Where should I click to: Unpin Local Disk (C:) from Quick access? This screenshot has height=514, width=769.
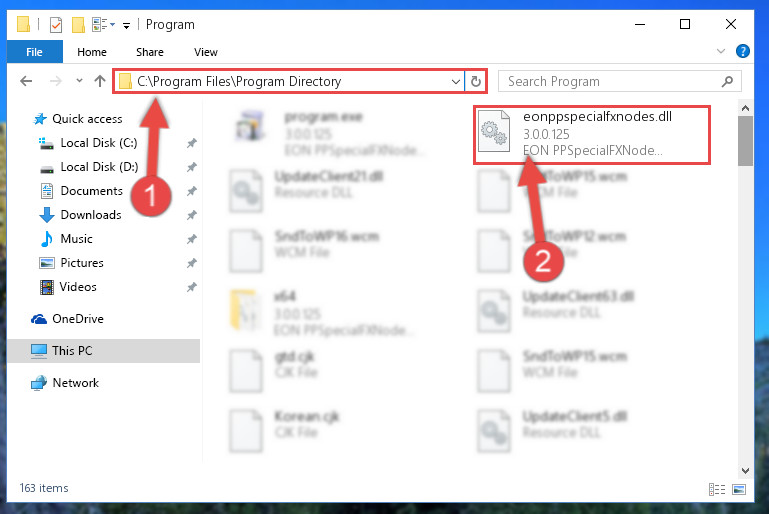(191, 143)
